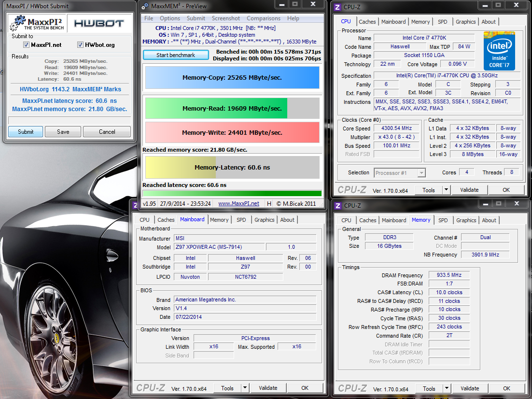Switch to SPD tab in top CPU-Z window

point(442,22)
